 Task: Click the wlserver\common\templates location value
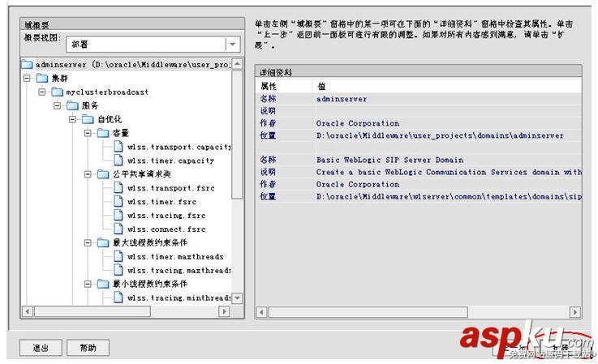(449, 196)
